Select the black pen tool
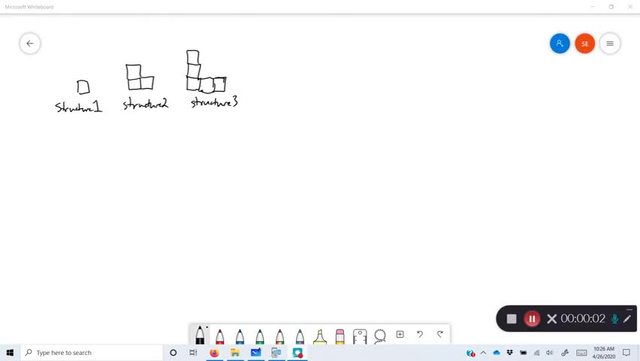Image resolution: width=640 pixels, height=361 pixels. [200, 335]
